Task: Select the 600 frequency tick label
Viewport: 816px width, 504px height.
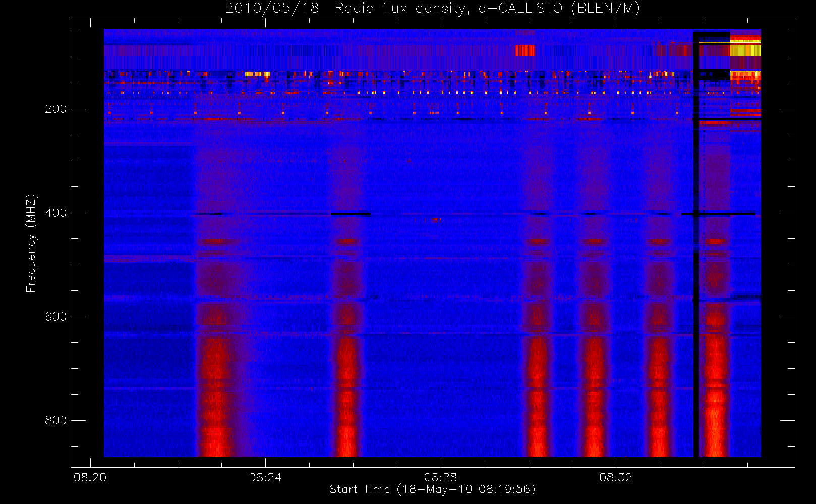Action: pyautogui.click(x=55, y=317)
